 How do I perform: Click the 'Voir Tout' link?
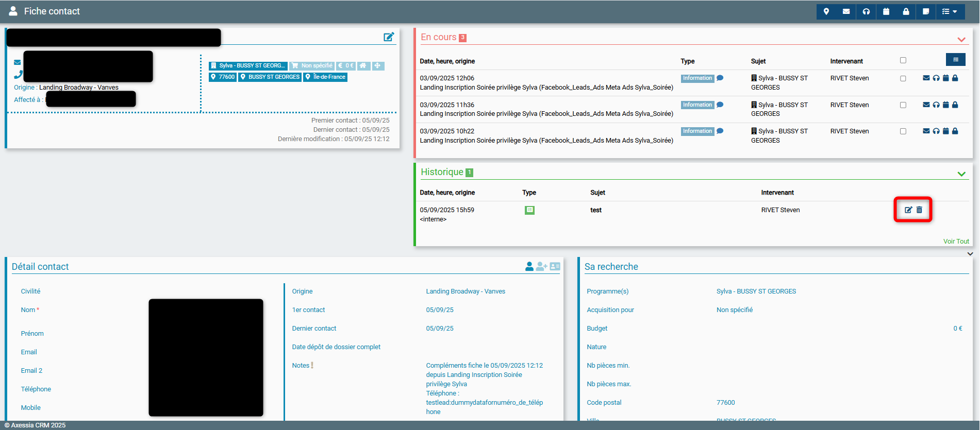pos(956,242)
